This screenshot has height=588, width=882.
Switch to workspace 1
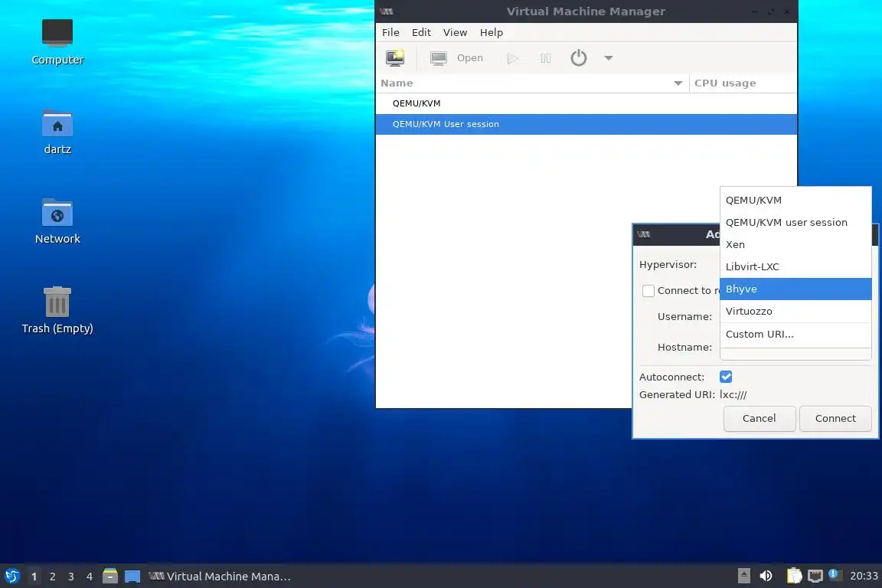coord(34,577)
